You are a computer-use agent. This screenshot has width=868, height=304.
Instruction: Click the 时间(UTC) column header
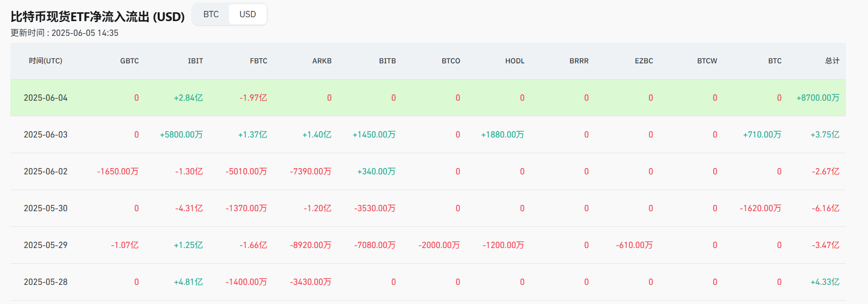coord(45,61)
